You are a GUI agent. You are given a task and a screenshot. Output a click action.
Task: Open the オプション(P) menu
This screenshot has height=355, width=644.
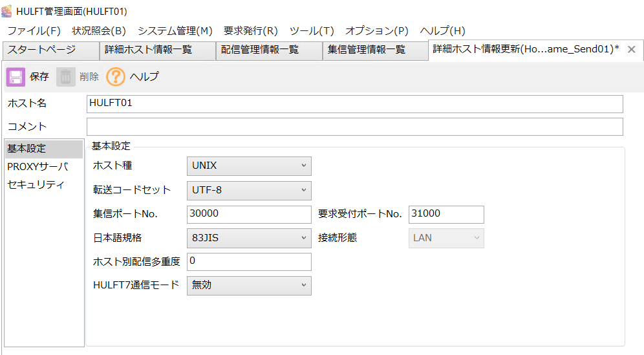[376, 31]
